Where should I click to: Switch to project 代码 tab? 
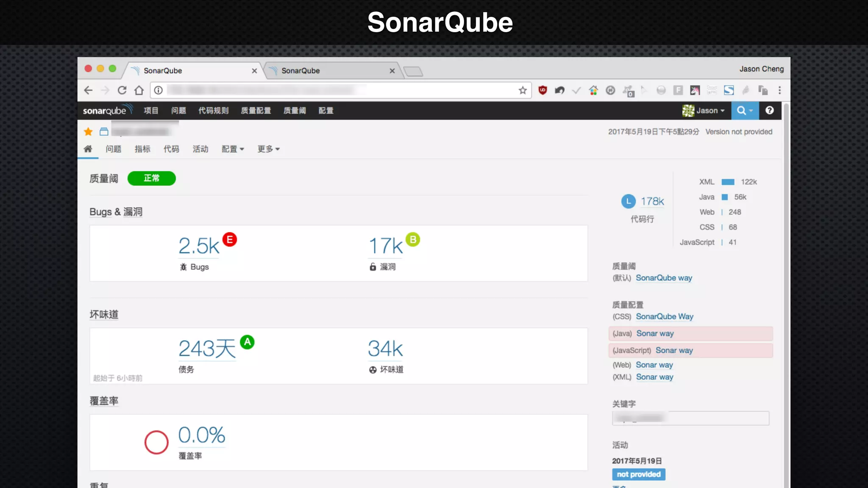pos(171,149)
